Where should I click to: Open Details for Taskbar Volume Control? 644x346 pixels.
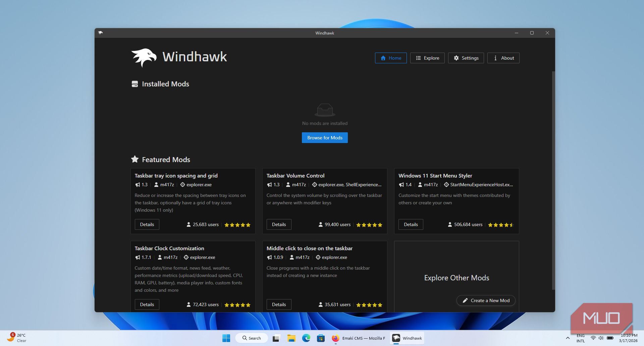point(279,224)
